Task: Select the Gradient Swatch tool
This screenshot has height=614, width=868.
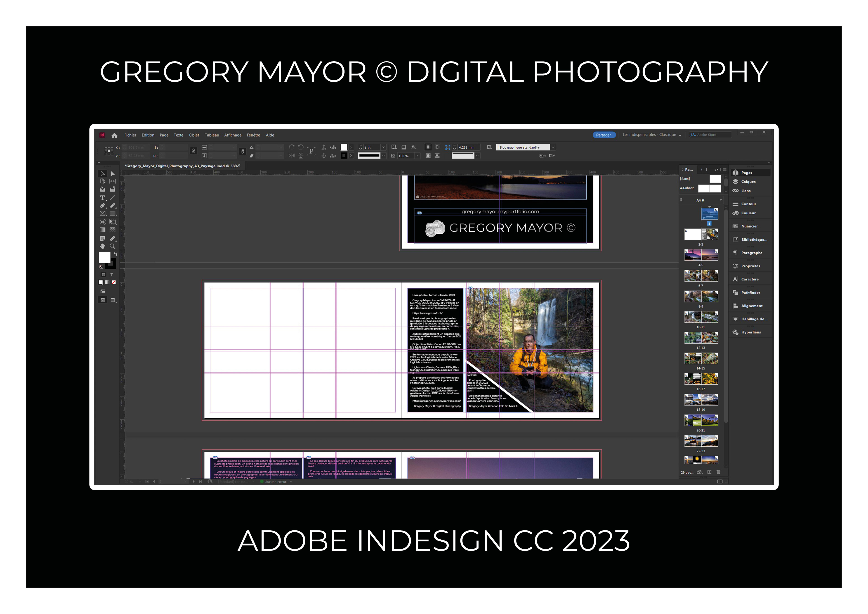Action: tap(102, 230)
